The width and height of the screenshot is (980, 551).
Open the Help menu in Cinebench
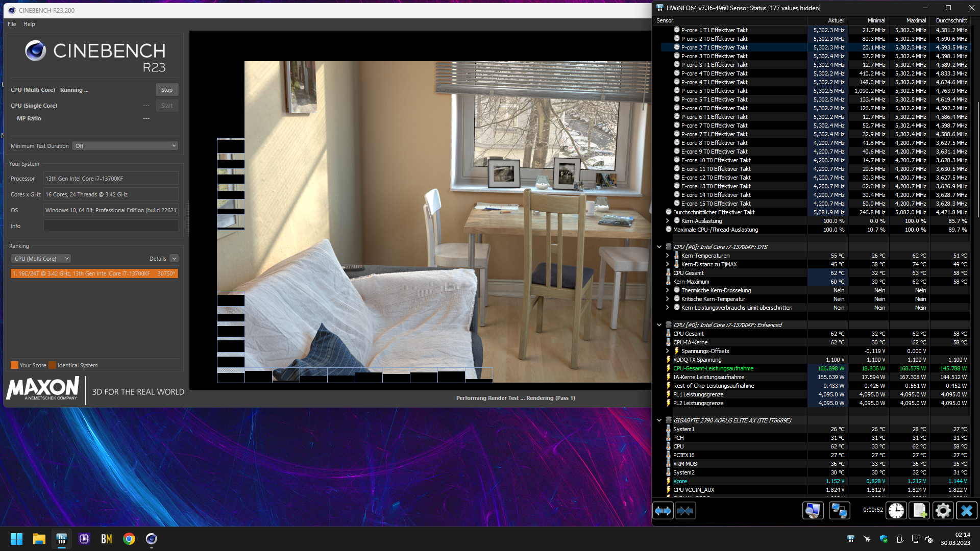[x=29, y=24]
